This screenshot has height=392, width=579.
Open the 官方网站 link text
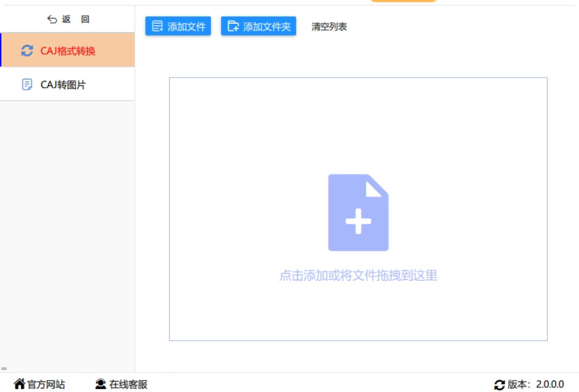[x=46, y=384]
